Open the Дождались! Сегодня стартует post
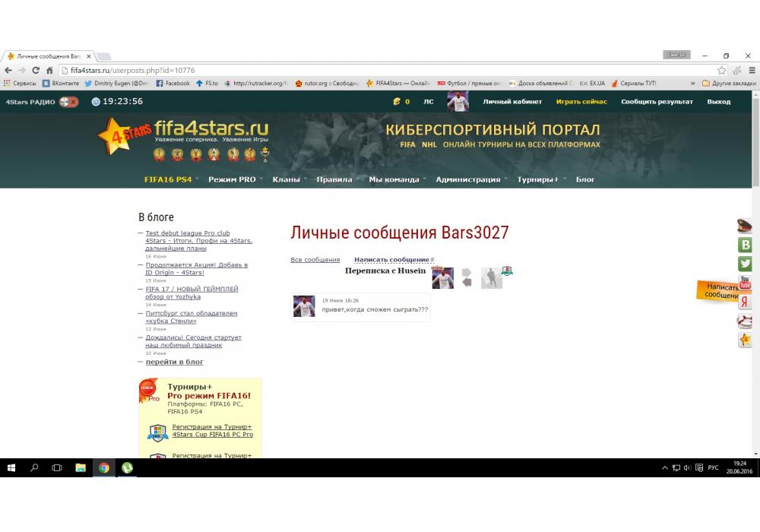 pyautogui.click(x=193, y=341)
